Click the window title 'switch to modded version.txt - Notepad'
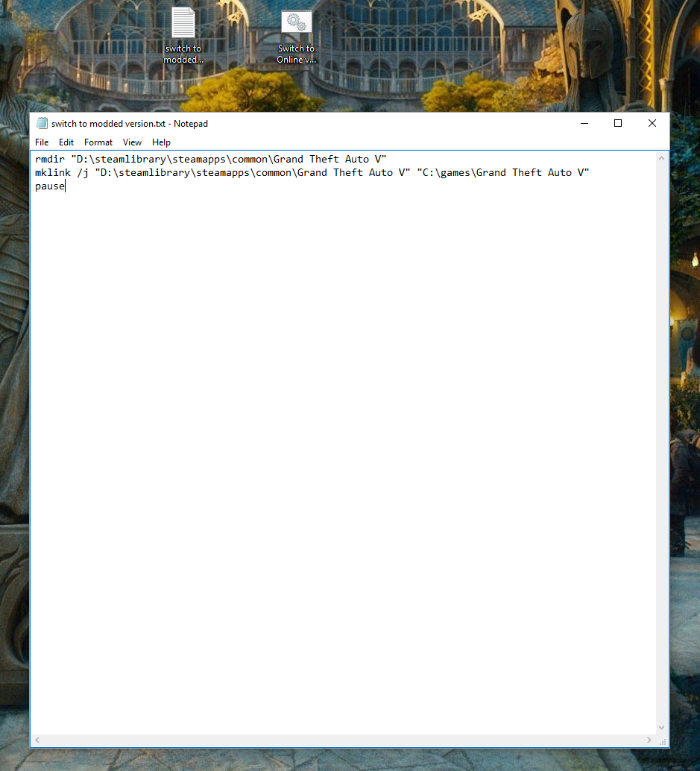The image size is (700, 771). (130, 124)
